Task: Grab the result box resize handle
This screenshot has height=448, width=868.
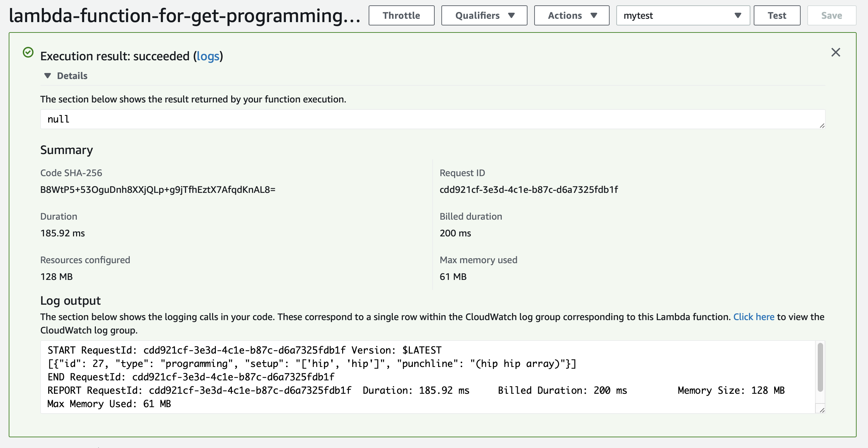Action: pos(822,126)
